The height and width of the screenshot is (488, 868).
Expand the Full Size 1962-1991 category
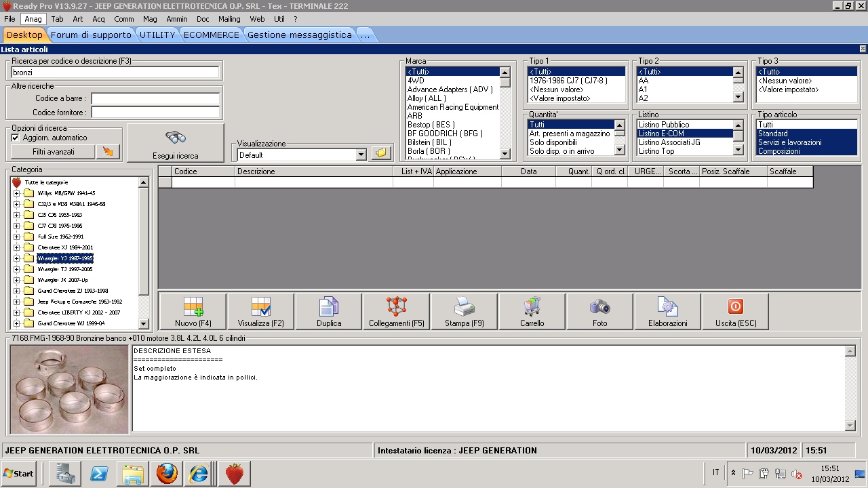pos(17,237)
